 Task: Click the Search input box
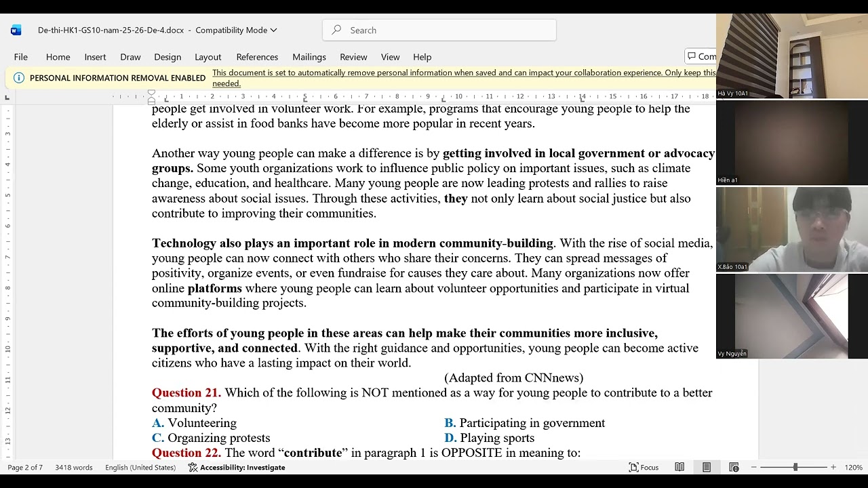[439, 30]
